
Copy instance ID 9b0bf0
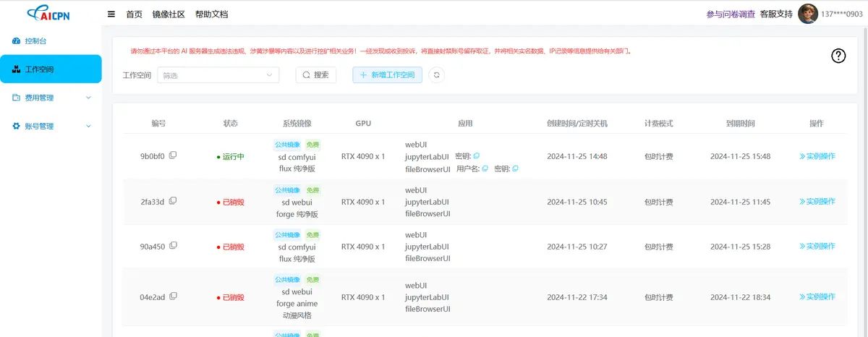(173, 155)
